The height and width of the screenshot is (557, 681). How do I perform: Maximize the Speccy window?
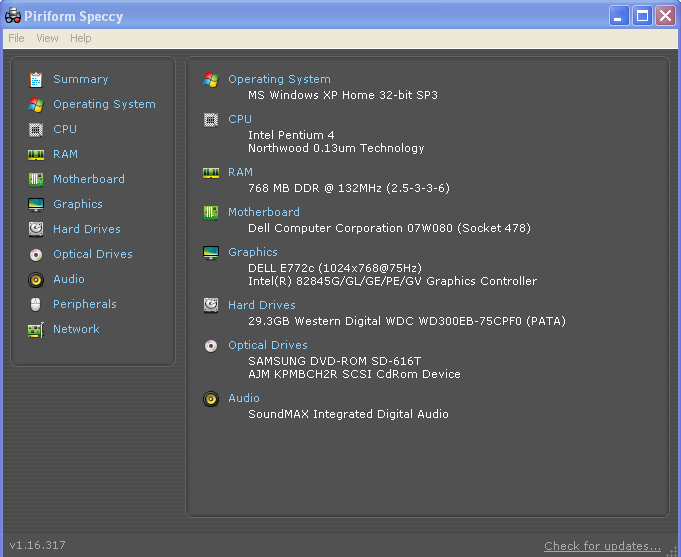click(642, 16)
